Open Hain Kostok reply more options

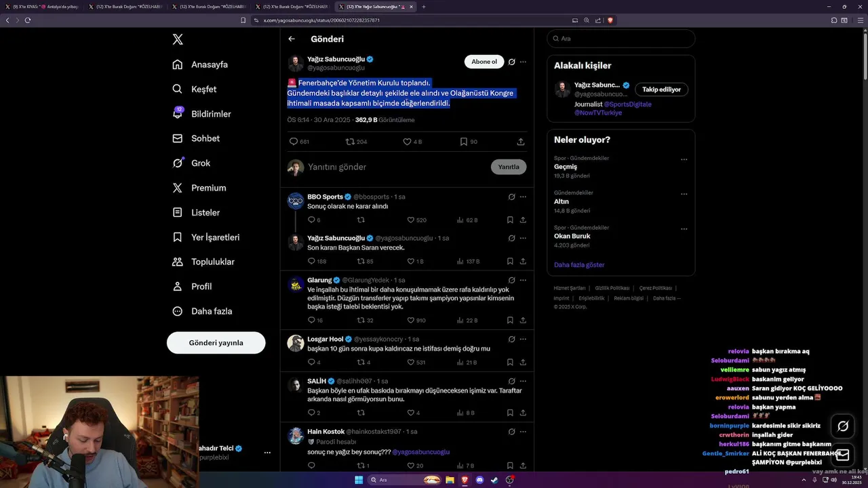pyautogui.click(x=523, y=432)
